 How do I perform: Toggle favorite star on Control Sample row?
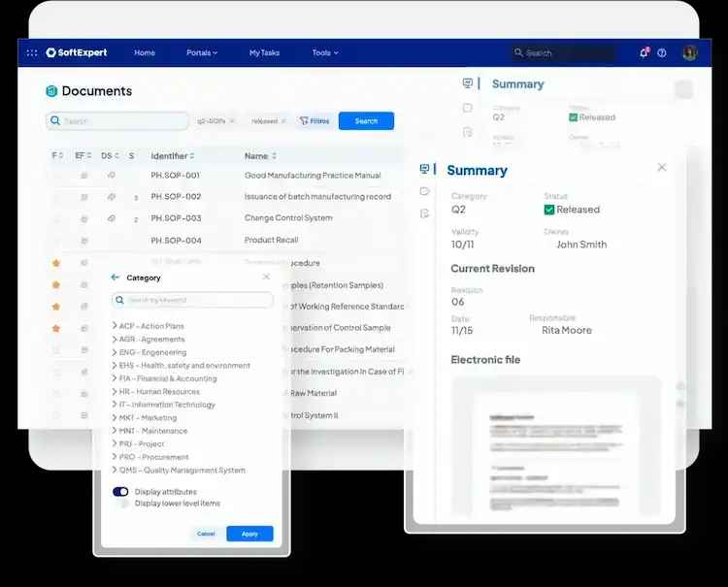coord(56,328)
